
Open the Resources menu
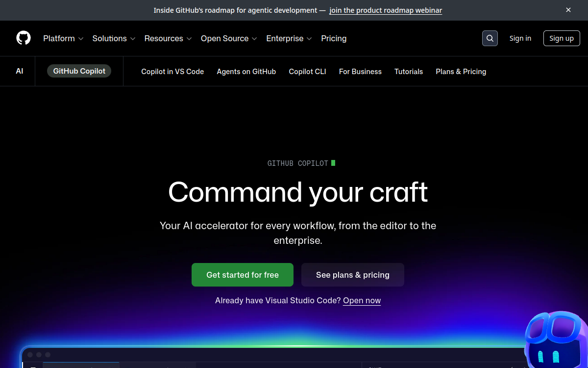(x=168, y=38)
